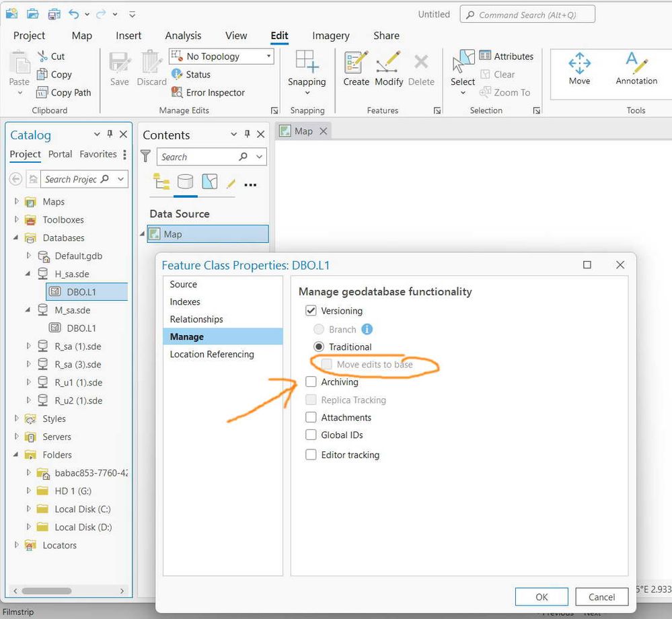Click the List By Editing pencil icon
672x619 pixels.
(x=231, y=184)
